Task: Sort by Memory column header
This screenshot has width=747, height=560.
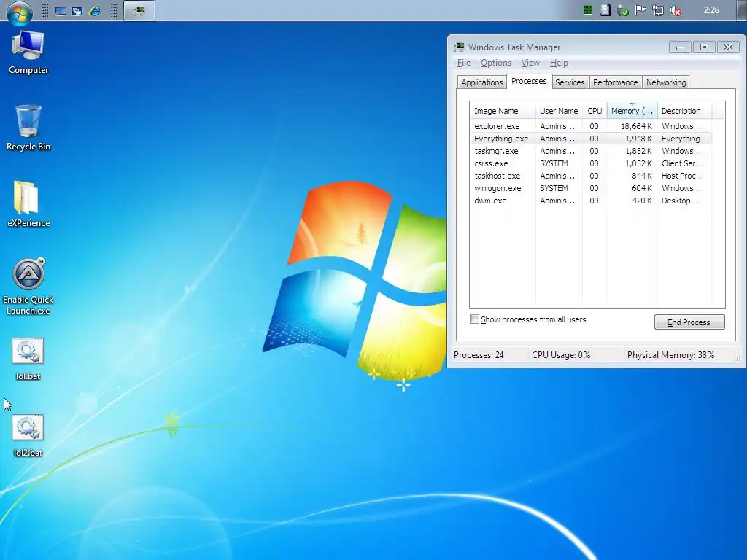Action: point(632,111)
